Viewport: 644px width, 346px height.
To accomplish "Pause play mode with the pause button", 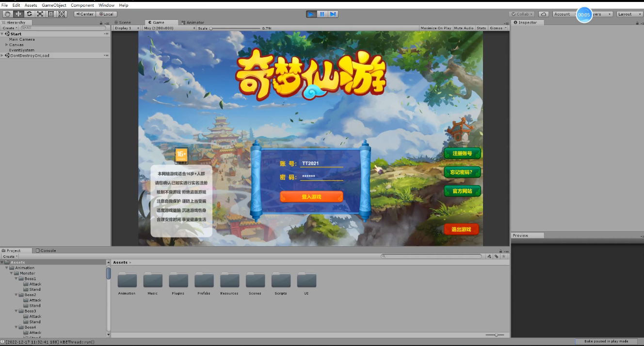I will (x=322, y=14).
